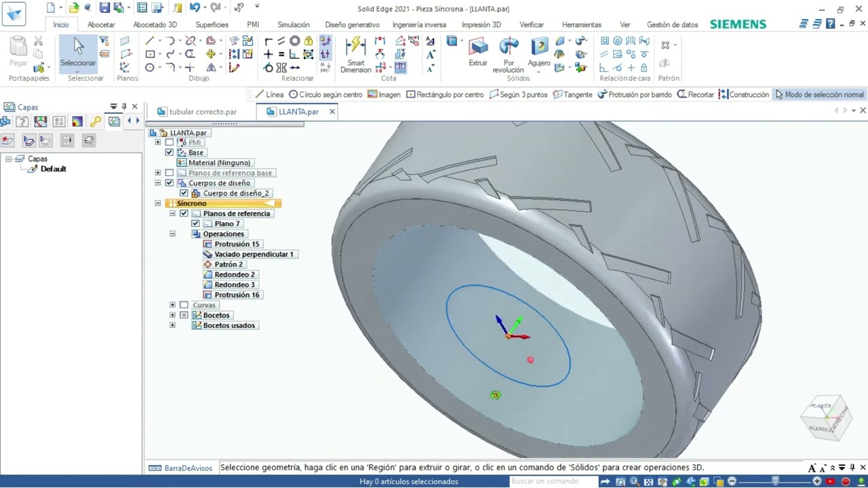Click the move tool in Dibujo
Screen dimensions: 868x488
pos(212,54)
